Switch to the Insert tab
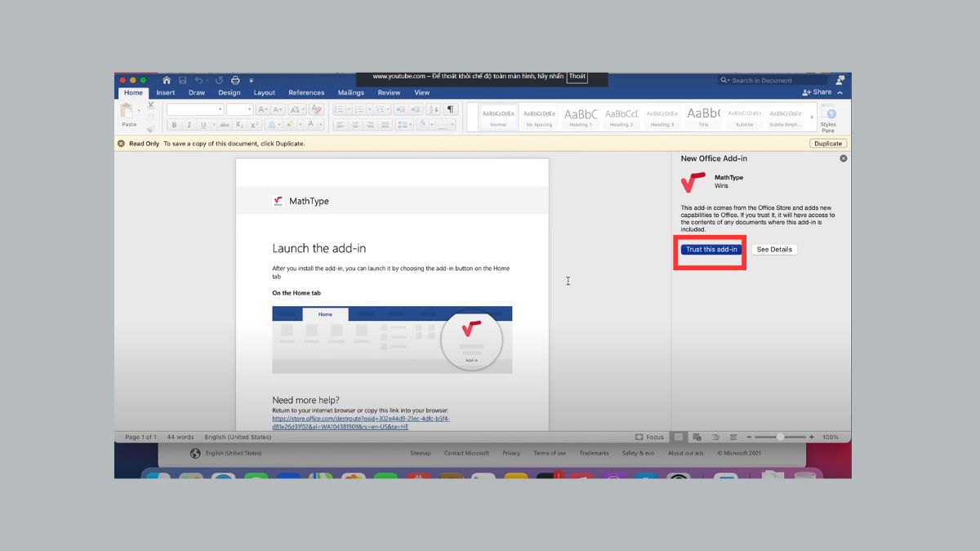The image size is (980, 551). point(166,93)
